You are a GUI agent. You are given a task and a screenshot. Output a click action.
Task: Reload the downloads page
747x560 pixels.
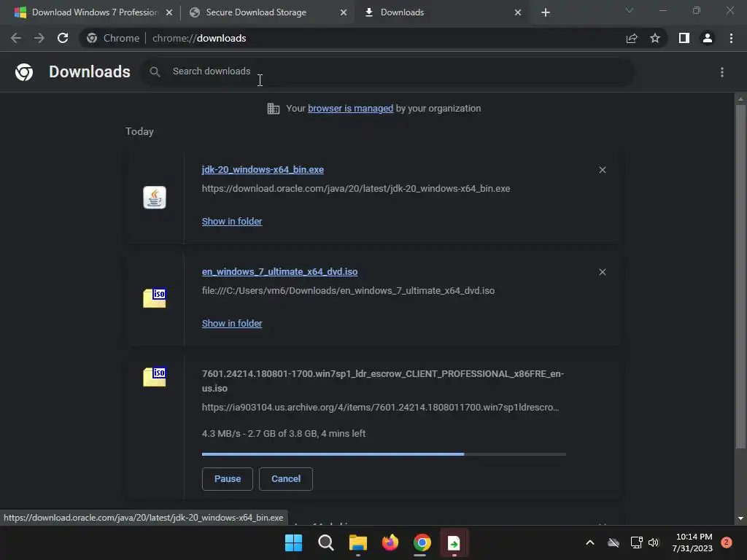tap(63, 38)
